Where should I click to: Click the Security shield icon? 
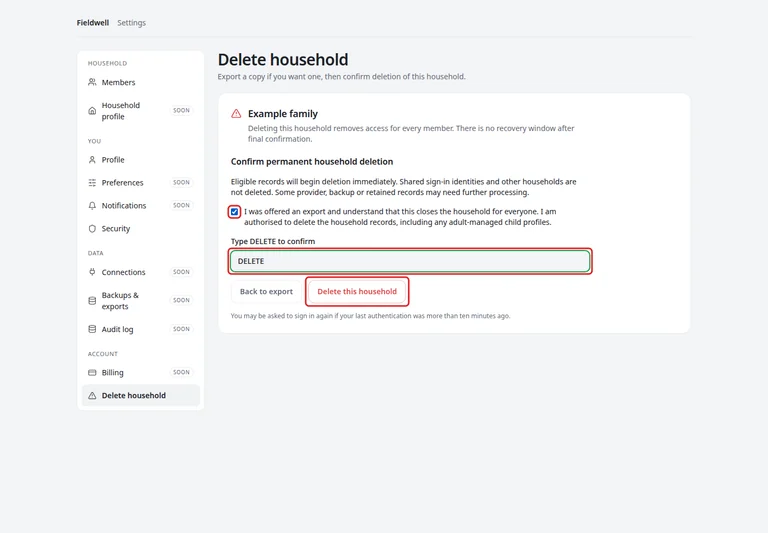(92, 229)
